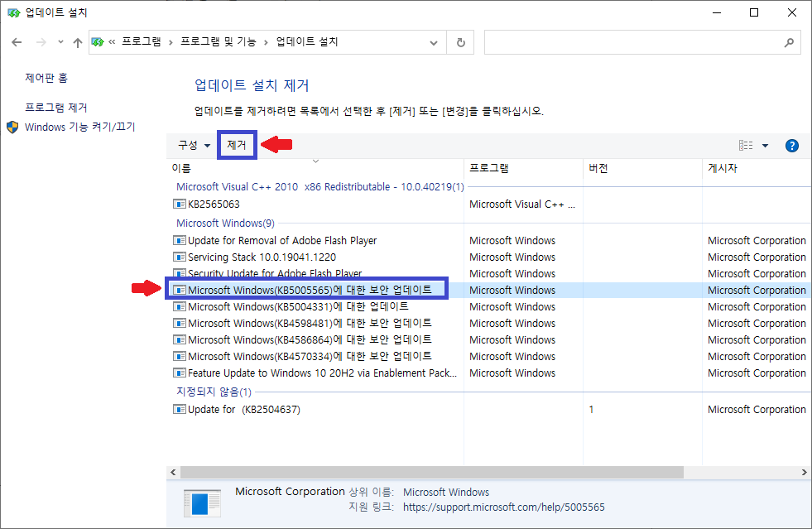The width and height of the screenshot is (812, 529).
Task: Go back using the back arrow
Action: (x=17, y=42)
